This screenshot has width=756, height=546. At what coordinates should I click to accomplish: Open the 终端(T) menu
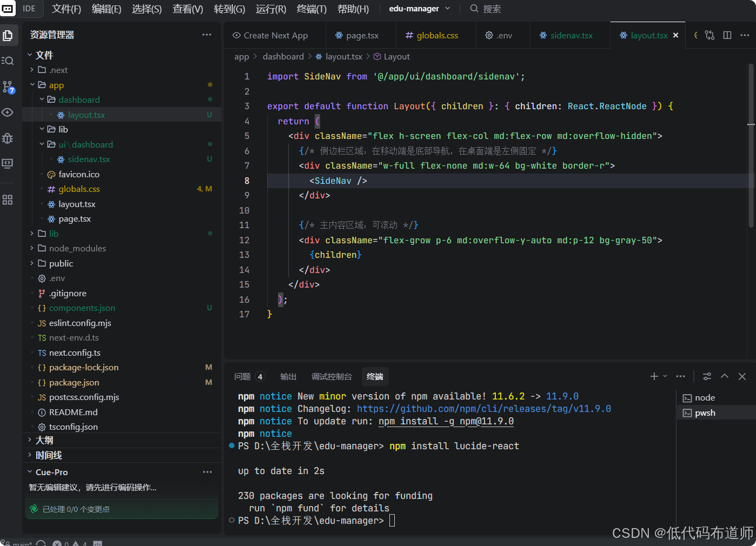point(311,9)
